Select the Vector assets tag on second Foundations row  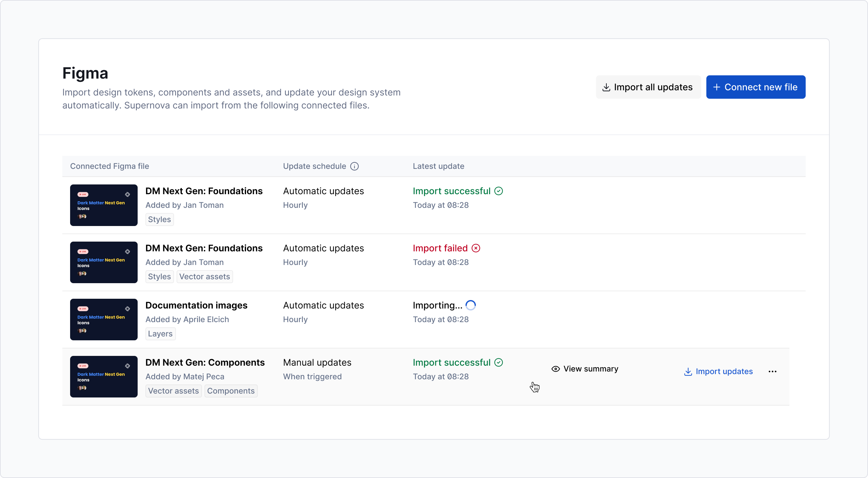click(204, 276)
